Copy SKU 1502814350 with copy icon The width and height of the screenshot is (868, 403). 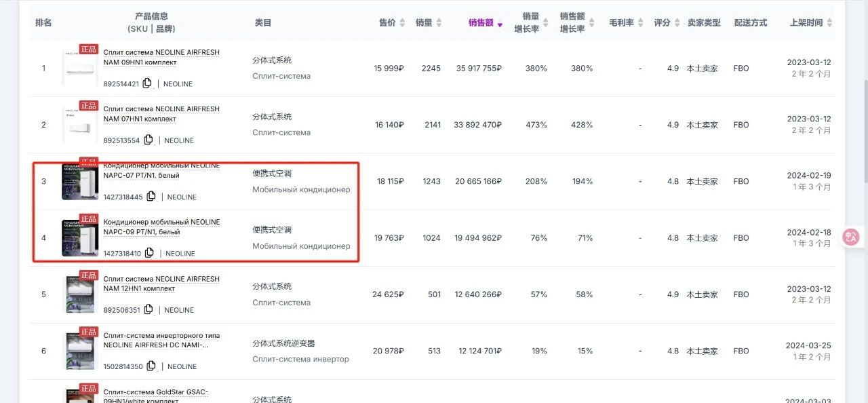[151, 366]
